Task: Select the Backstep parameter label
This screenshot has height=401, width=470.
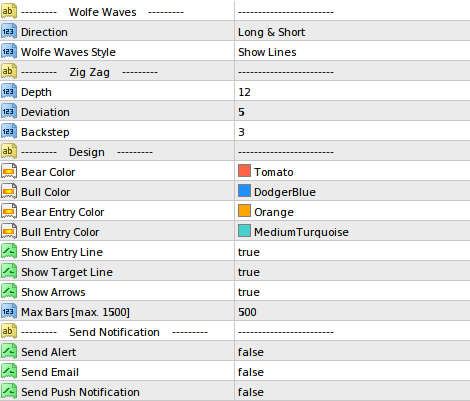Action: 45,132
